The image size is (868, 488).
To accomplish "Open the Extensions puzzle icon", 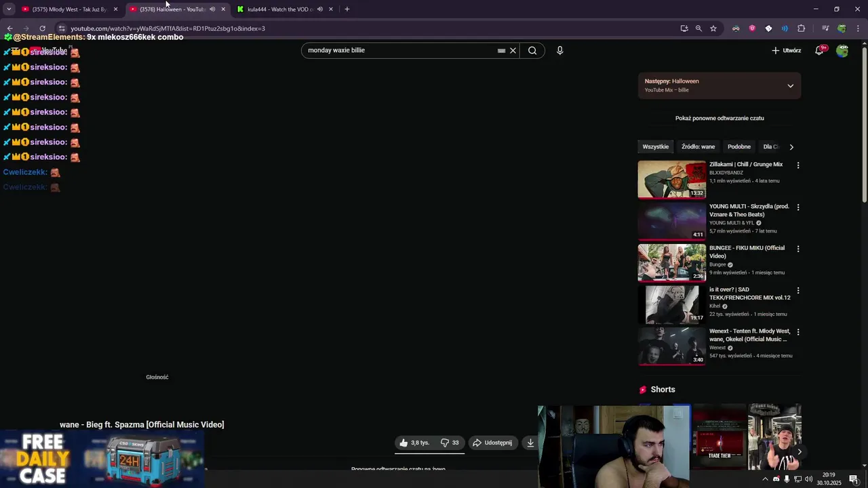I will 802,28.
